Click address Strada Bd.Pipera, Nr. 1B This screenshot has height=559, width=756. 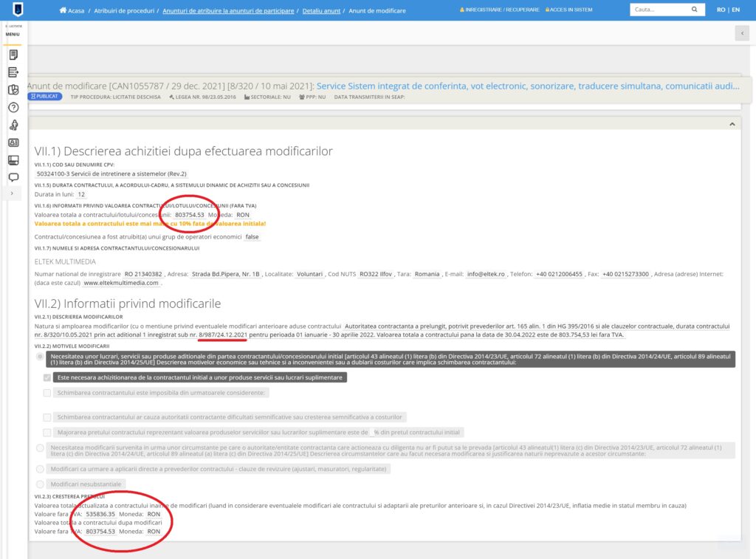[x=226, y=274]
